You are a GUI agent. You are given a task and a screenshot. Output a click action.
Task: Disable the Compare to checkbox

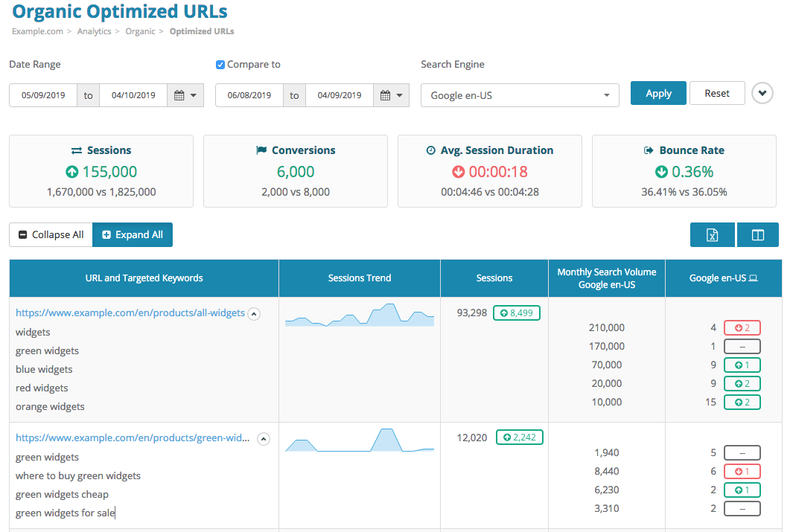point(220,65)
